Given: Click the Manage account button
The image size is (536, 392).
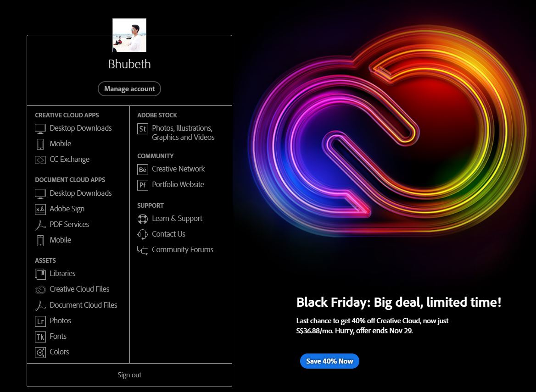Looking at the screenshot, I should pyautogui.click(x=129, y=89).
